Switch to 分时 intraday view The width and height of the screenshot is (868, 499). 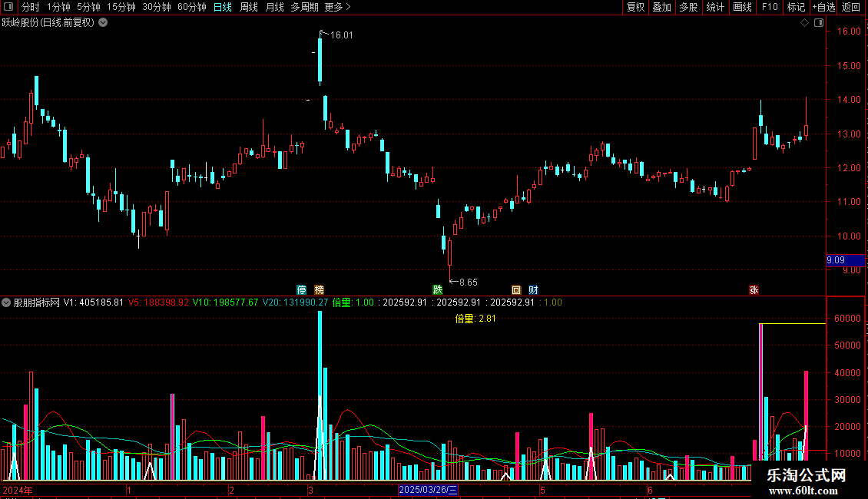(x=31, y=7)
